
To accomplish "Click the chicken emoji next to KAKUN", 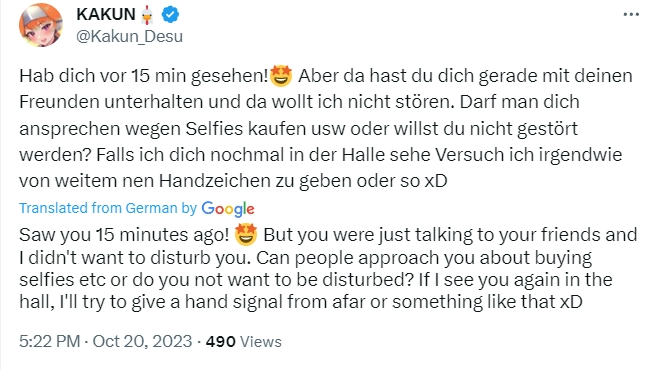I will coord(147,15).
